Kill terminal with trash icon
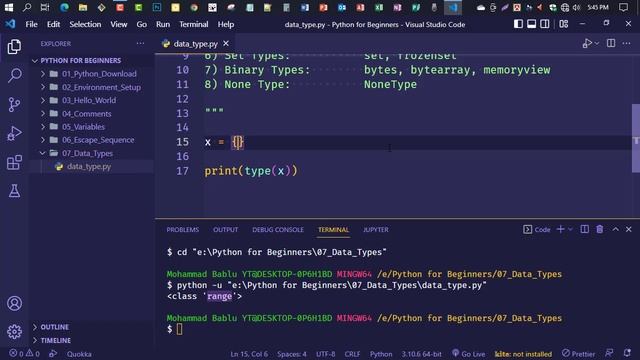Image resolution: width=640 pixels, height=360 pixels. 600,229
